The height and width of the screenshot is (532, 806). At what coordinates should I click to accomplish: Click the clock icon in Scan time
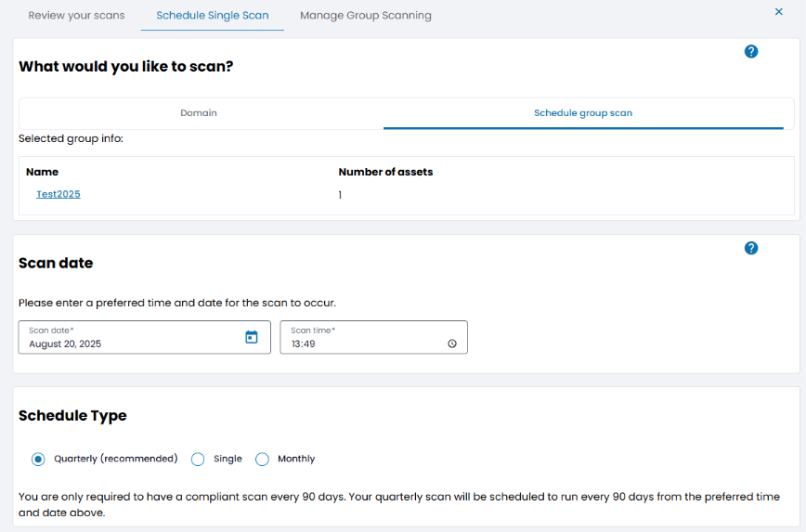tap(452, 344)
